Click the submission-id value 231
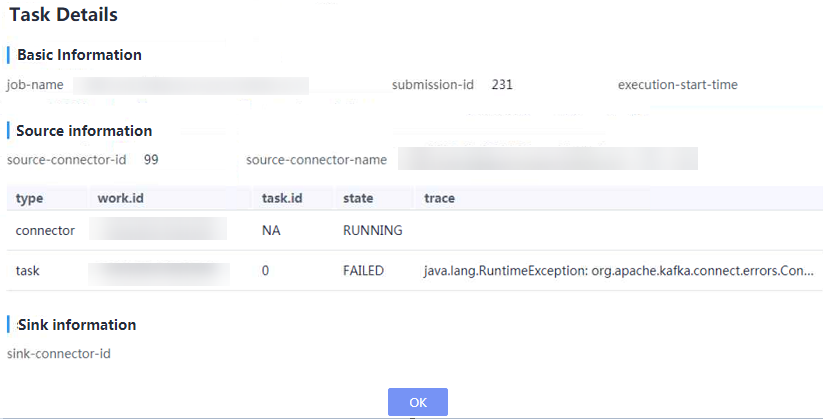Image resolution: width=823 pixels, height=419 pixels. (x=502, y=85)
